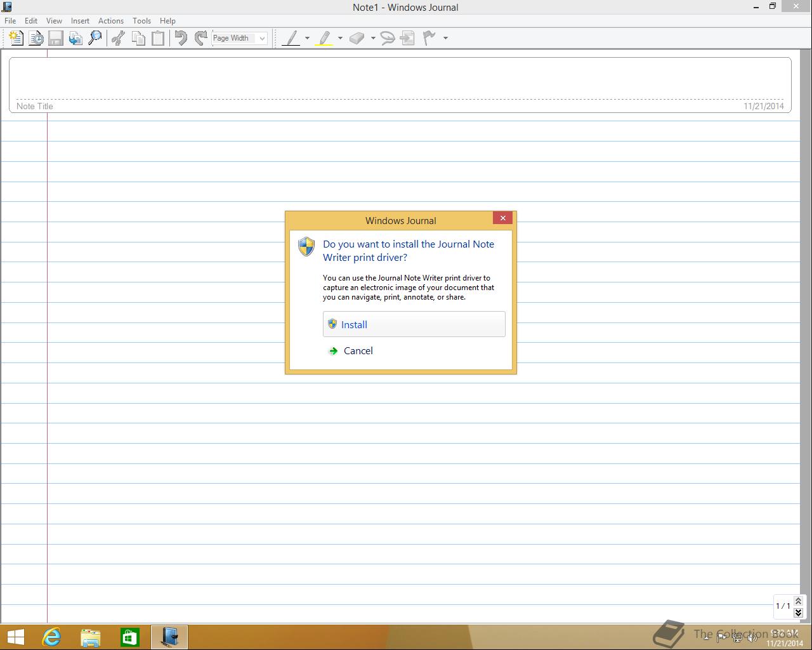Click the Undo arrow icon

tap(181, 38)
